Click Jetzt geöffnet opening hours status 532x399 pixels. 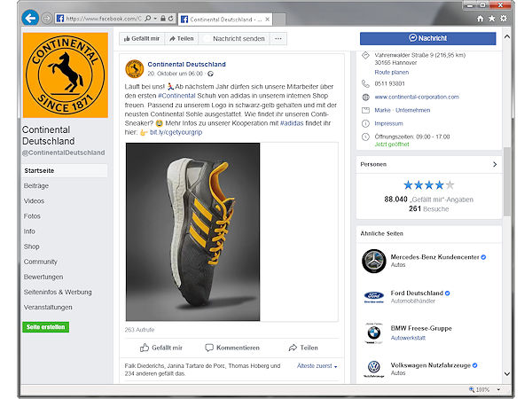(392, 145)
